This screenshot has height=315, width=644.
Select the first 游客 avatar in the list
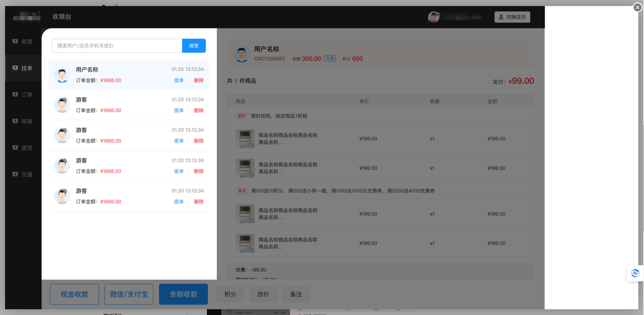[x=62, y=105]
